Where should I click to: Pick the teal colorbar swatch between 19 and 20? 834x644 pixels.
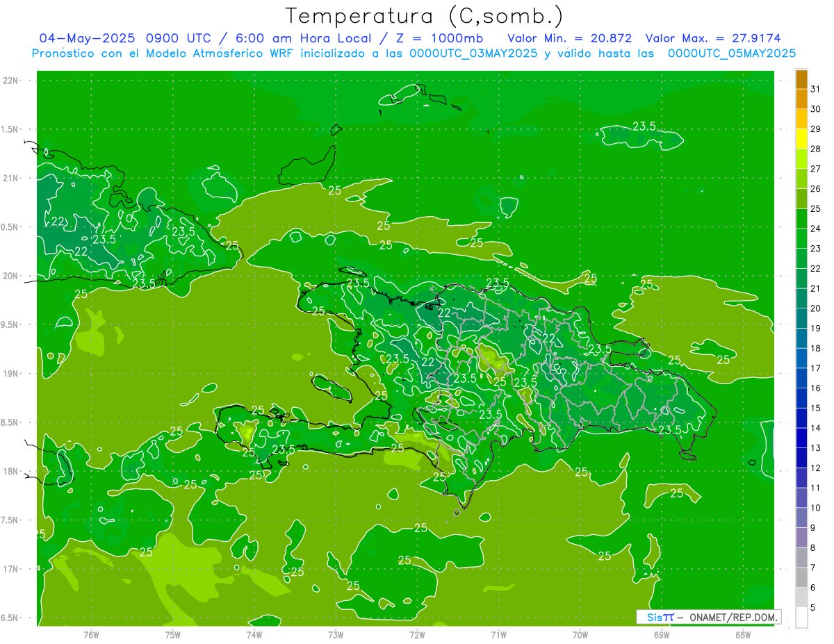click(x=801, y=318)
